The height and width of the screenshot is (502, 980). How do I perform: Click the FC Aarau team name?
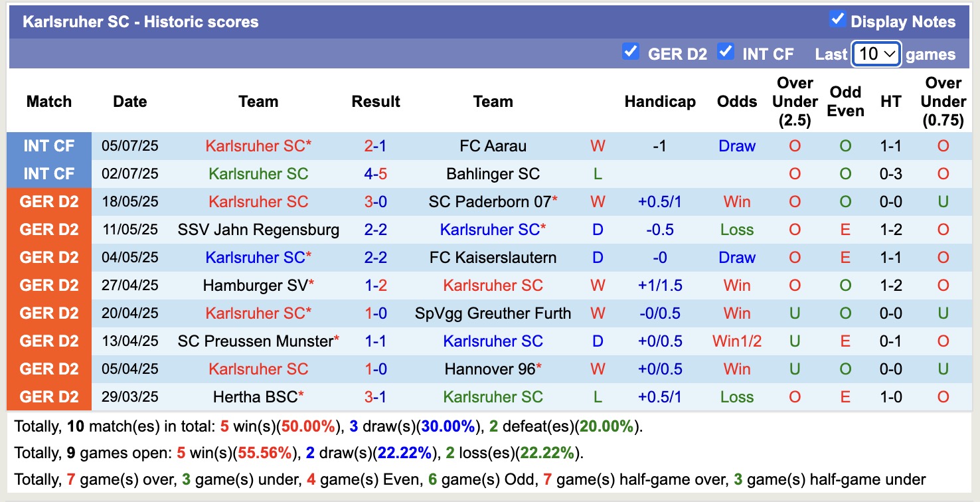click(x=493, y=145)
